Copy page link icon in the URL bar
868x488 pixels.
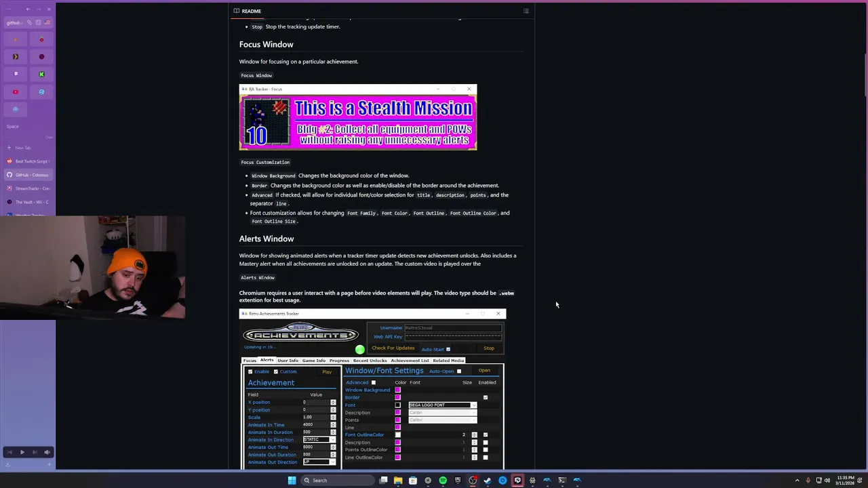click(x=29, y=22)
